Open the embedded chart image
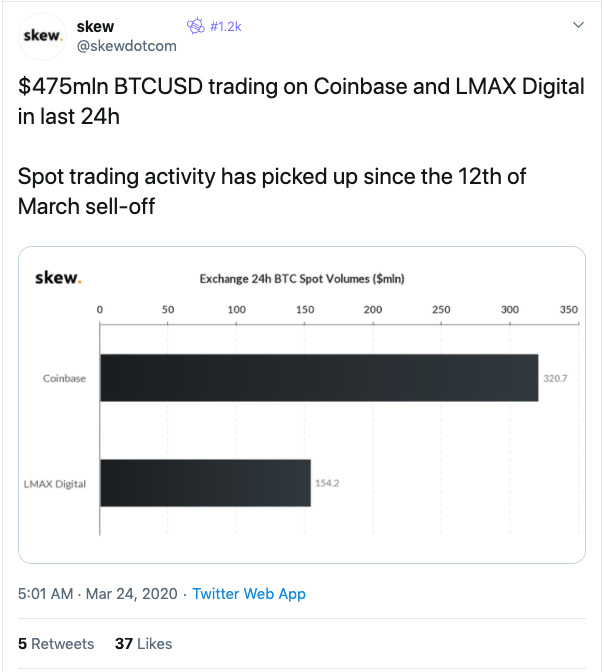Viewport: 604px width, 672px height. click(x=302, y=405)
